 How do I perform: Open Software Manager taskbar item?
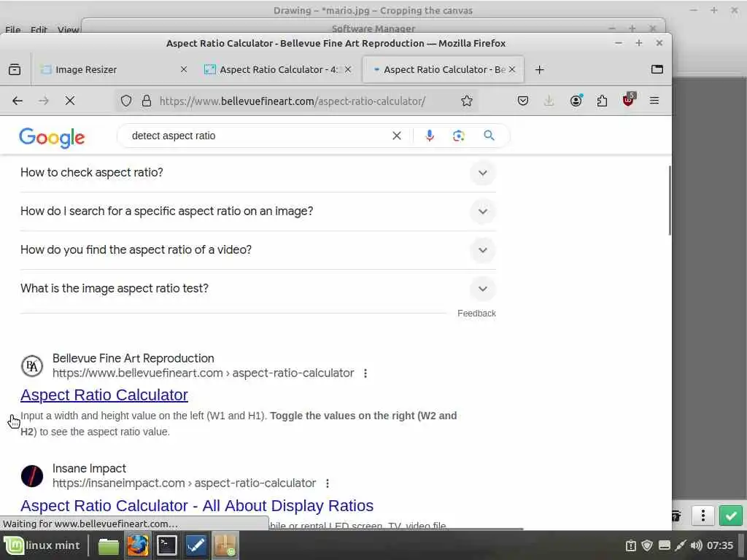click(x=225, y=545)
